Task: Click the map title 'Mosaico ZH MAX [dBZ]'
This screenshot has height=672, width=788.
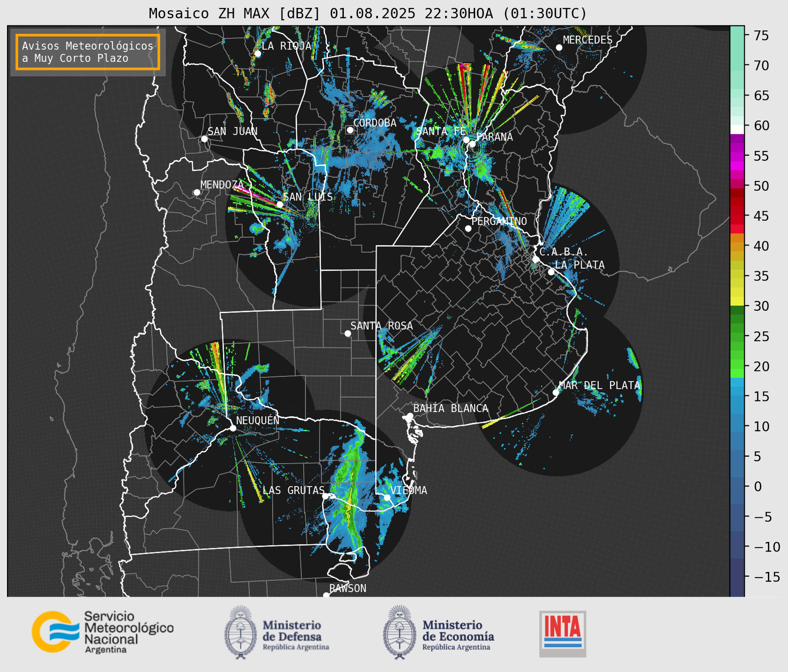Action: tap(235, 14)
